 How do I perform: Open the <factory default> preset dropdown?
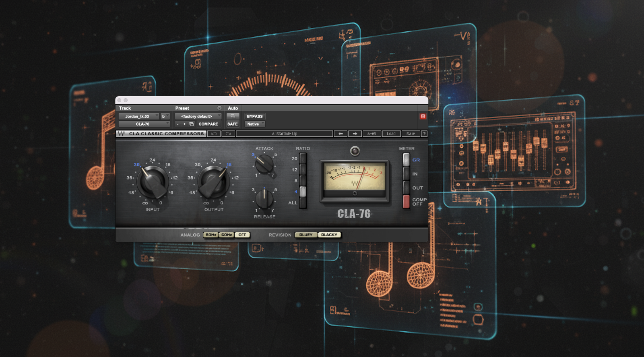coord(198,116)
